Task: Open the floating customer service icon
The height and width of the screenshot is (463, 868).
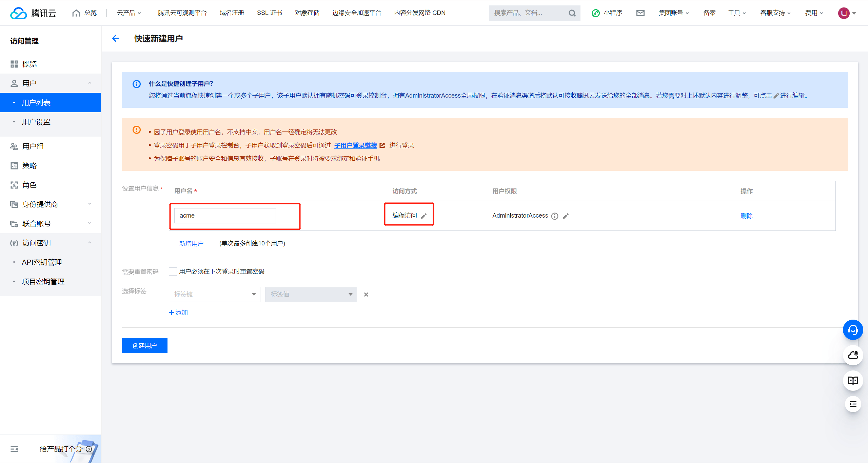Action: [x=853, y=329]
